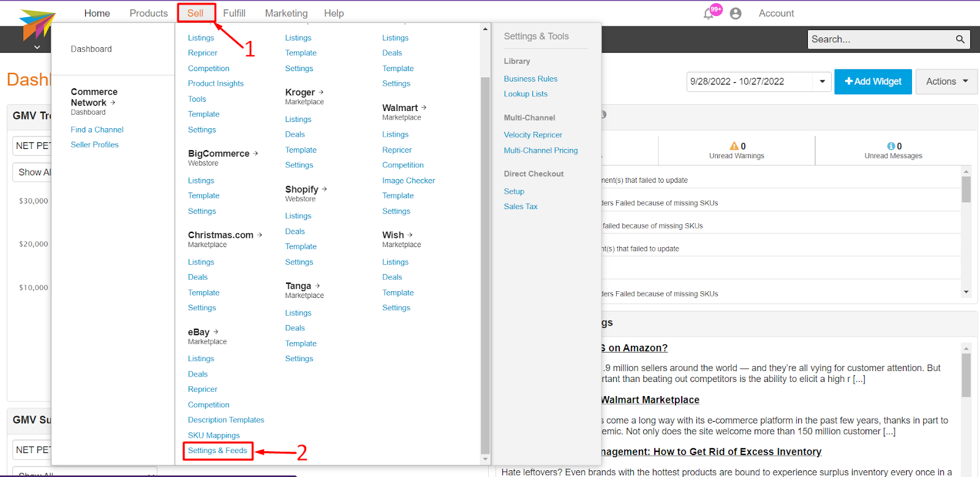Open the Actions dropdown

pyautogui.click(x=947, y=82)
